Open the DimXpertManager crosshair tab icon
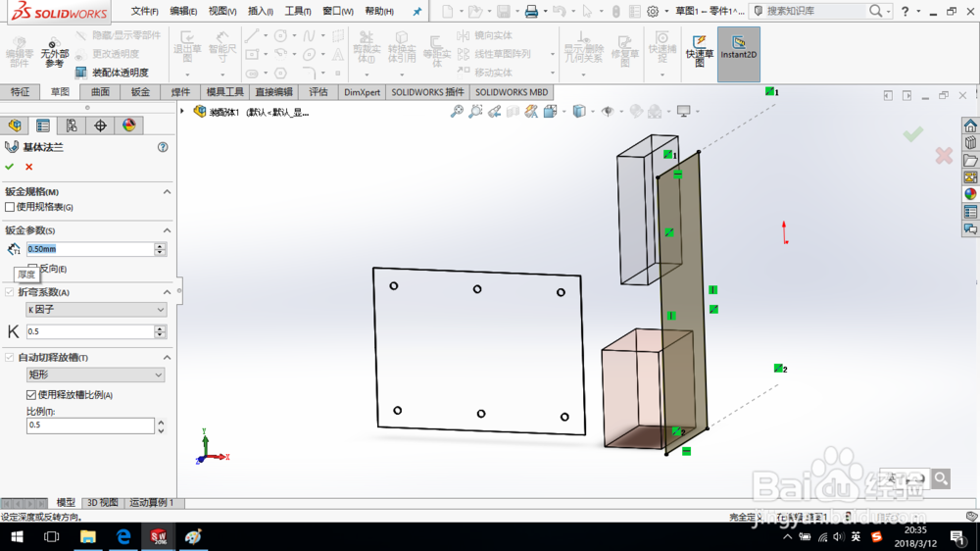Screen dimensions: 980x551 click(x=100, y=125)
